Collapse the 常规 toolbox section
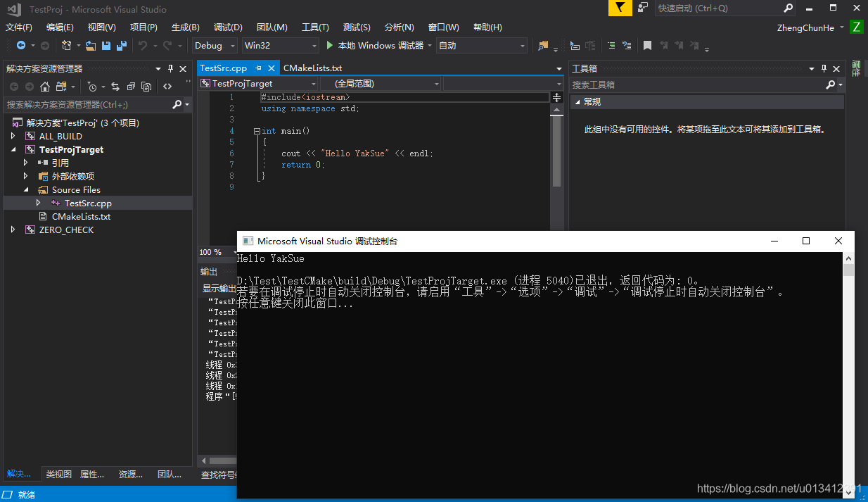 pos(577,102)
